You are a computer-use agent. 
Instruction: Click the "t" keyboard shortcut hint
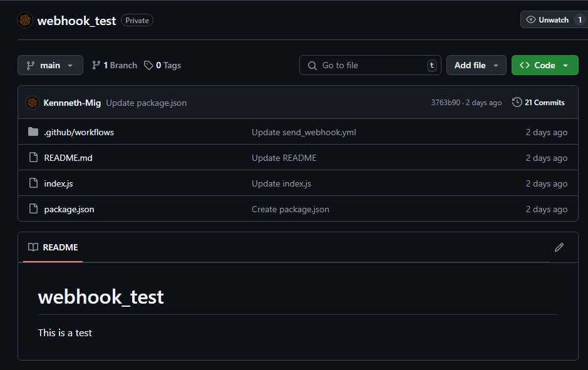[432, 65]
